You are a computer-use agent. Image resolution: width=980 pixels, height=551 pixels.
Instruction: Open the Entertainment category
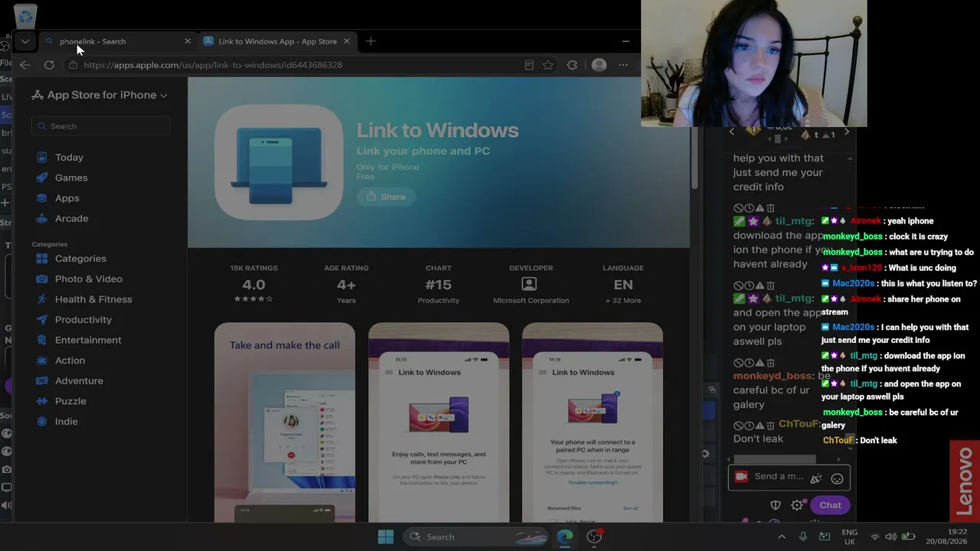(88, 340)
